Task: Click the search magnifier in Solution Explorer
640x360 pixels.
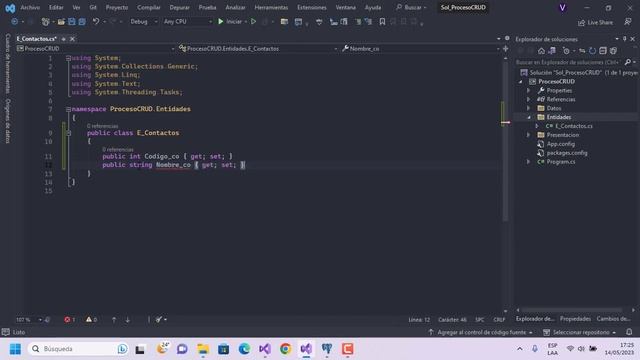Action: pyautogui.click(x=628, y=62)
